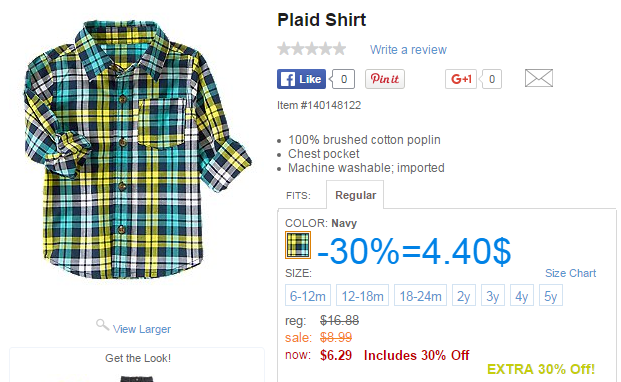This screenshot has width=621, height=382.
Task: Pick the 2y size option
Action: [x=464, y=295]
